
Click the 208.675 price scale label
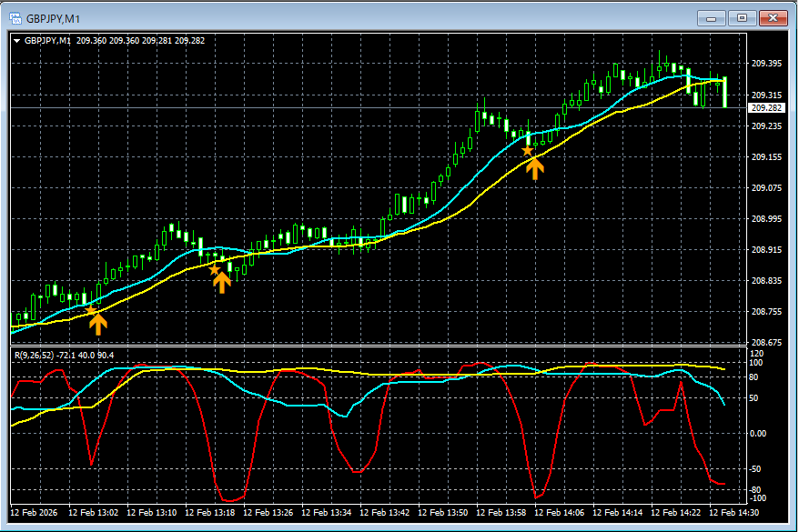[x=766, y=343]
